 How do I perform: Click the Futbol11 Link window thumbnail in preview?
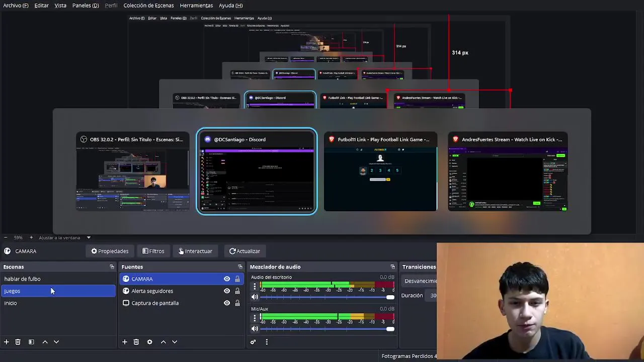pyautogui.click(x=380, y=172)
